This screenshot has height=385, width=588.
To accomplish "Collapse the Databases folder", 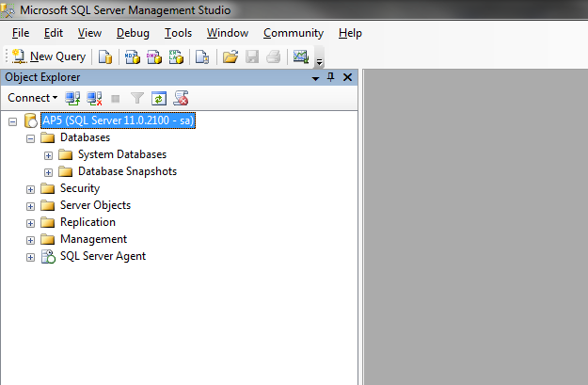I will [30, 137].
